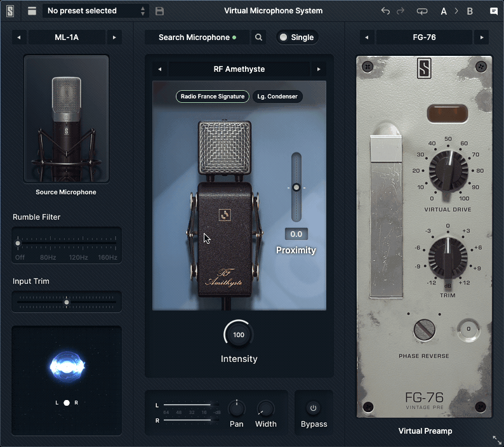The height and width of the screenshot is (447, 504).
Task: Toggle the Phase Reverse screw switch
Action: click(x=424, y=330)
